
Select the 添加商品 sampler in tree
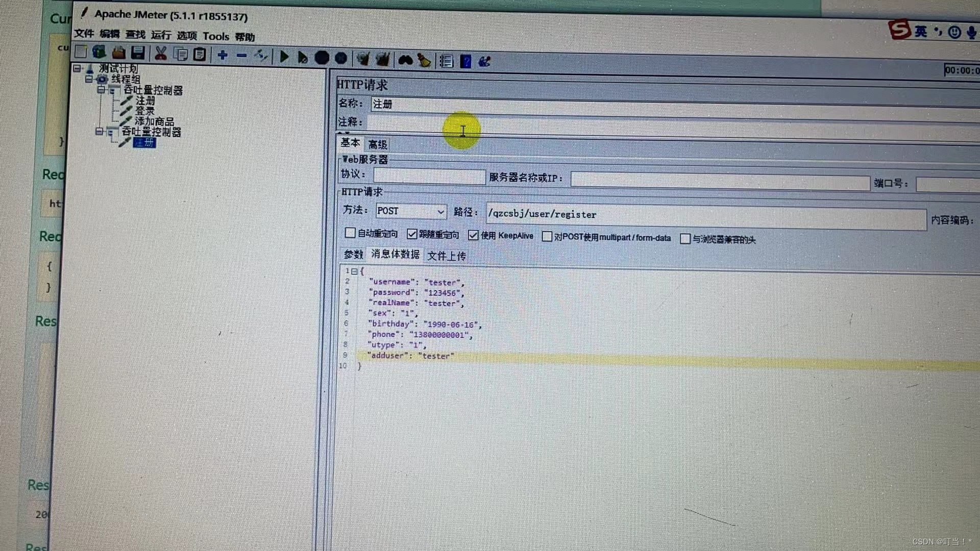point(154,121)
